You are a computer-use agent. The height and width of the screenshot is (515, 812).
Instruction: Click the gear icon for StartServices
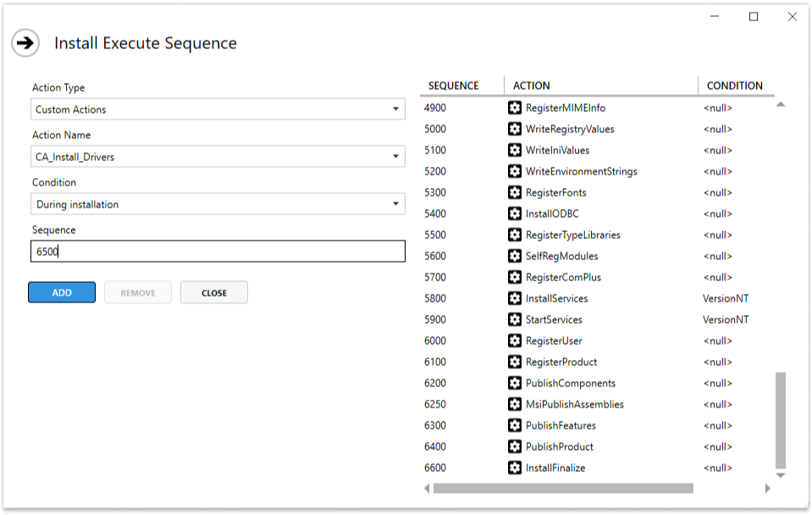coord(514,319)
